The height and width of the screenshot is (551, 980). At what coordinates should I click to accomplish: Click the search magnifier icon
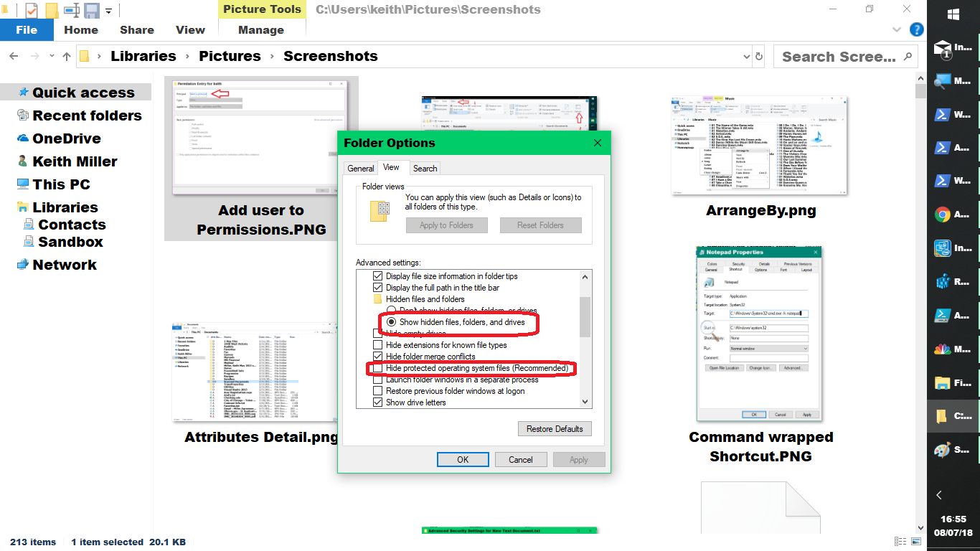click(x=908, y=56)
